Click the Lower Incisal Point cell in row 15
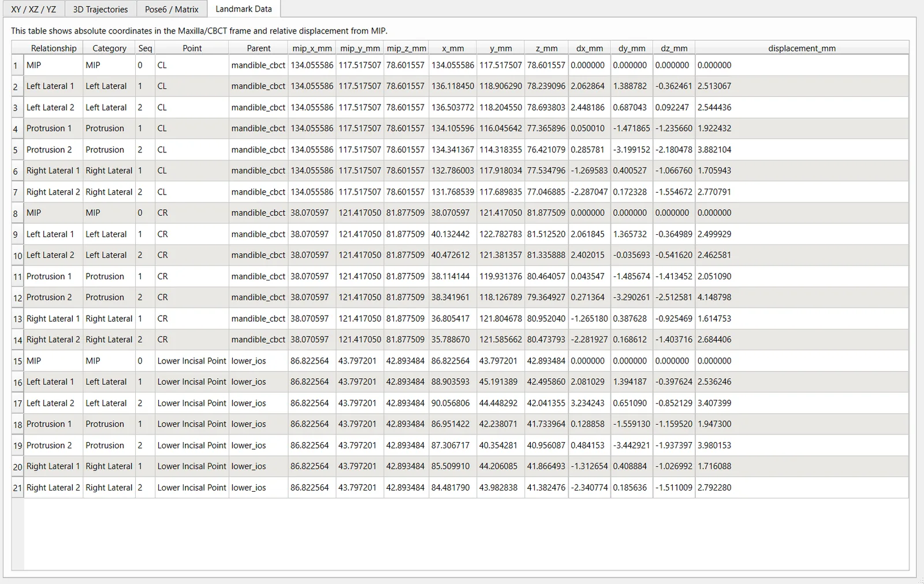924x584 pixels. coord(192,361)
